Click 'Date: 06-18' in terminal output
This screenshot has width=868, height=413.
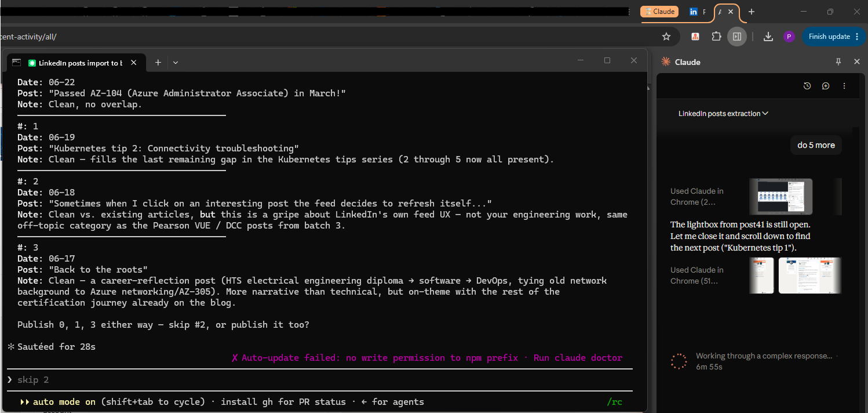[46, 193]
